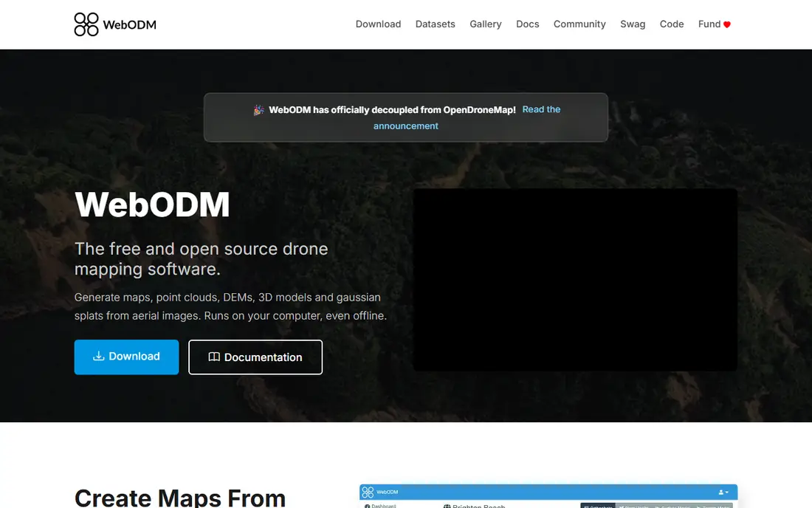Open the Datasets nav item
This screenshot has height=508, width=812.
tap(435, 24)
